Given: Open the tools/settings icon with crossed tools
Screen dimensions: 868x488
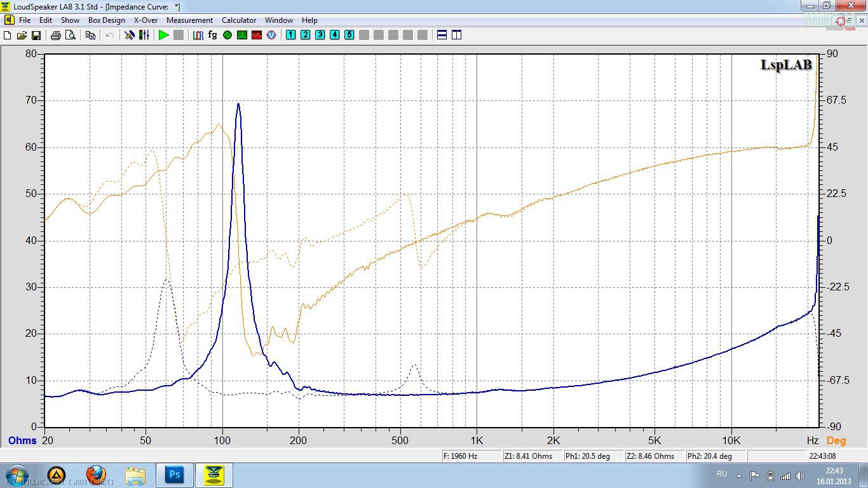Looking at the screenshot, I should click(130, 35).
